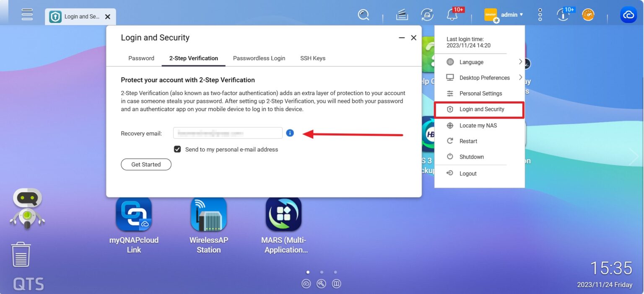This screenshot has height=294, width=644.
Task: Click the Recovery email input field
Action: point(228,133)
